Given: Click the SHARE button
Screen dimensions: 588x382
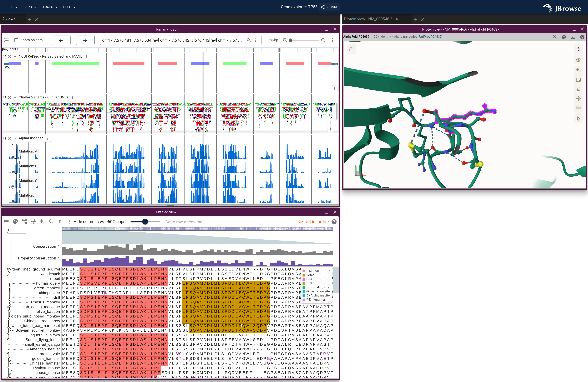Looking at the screenshot, I should point(329,7).
